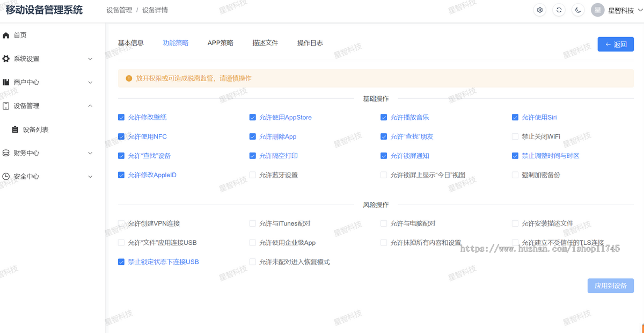Switch to the 操作日志 tab
The height and width of the screenshot is (333, 644).
(310, 43)
